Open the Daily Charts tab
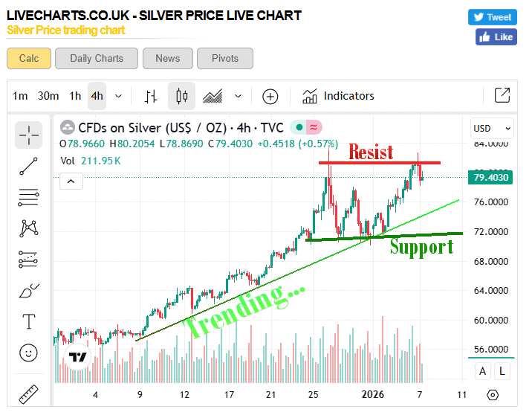The height and width of the screenshot is (415, 532). pos(97,58)
